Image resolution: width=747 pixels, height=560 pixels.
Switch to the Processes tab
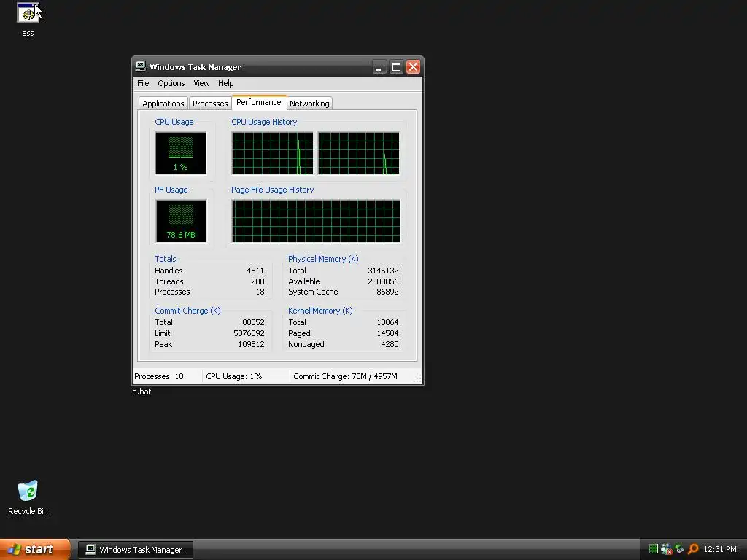(210, 104)
